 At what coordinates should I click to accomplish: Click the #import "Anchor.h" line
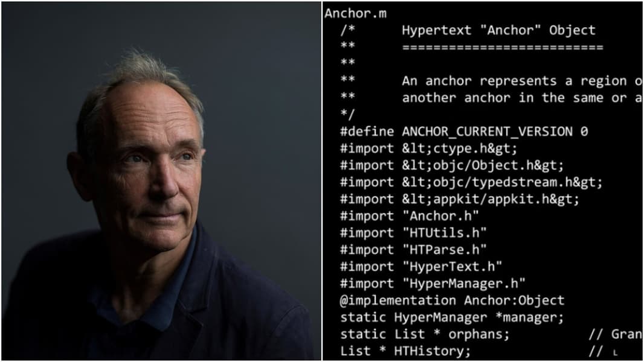click(410, 216)
